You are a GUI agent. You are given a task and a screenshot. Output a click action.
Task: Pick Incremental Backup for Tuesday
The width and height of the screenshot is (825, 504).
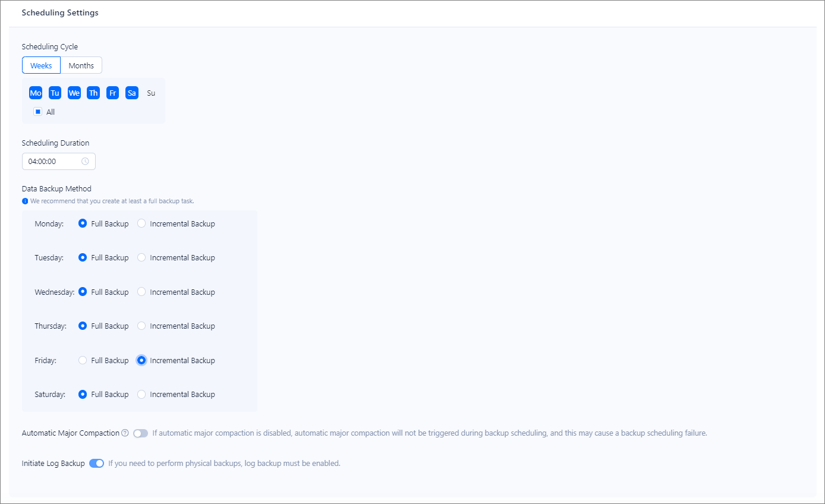coord(141,258)
